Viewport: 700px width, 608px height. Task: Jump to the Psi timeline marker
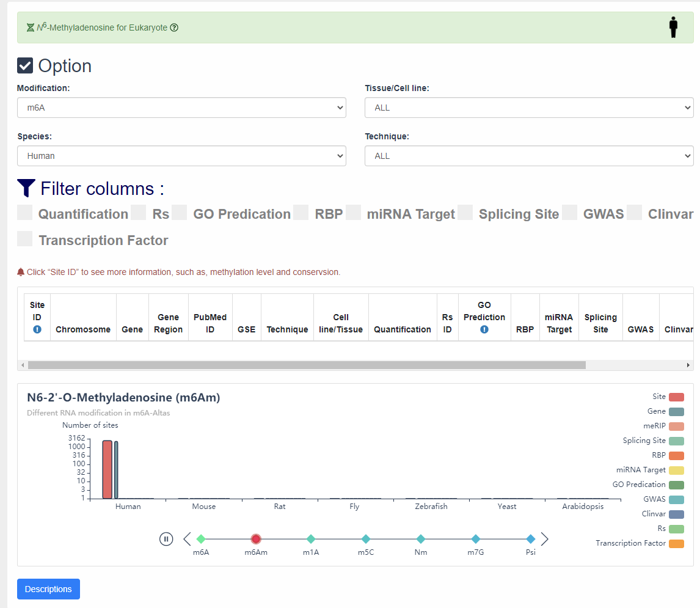531,539
